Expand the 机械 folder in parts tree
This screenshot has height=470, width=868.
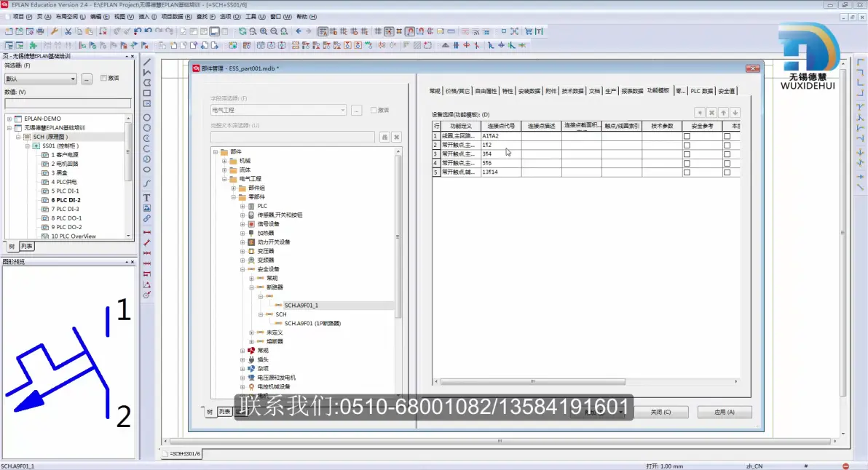[x=225, y=161]
